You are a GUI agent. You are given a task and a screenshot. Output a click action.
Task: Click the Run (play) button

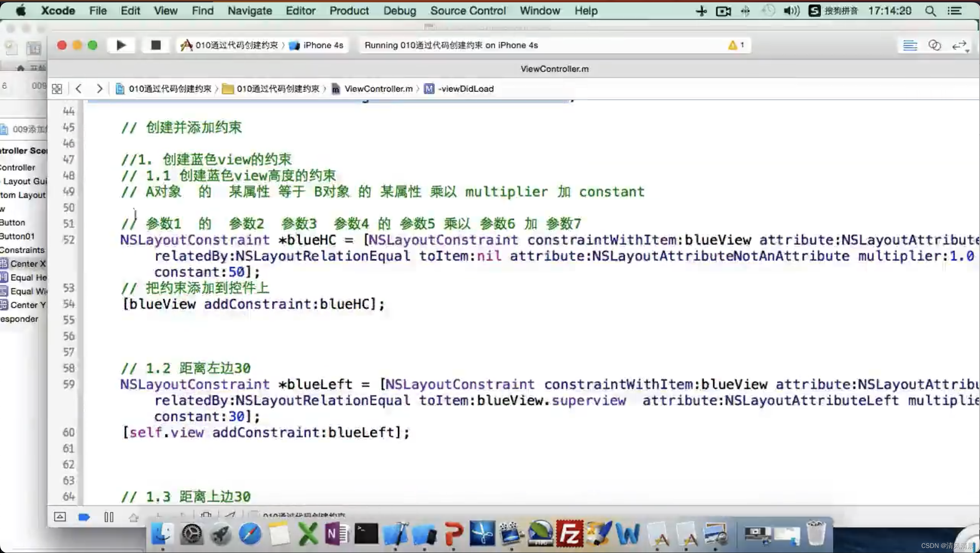(121, 45)
